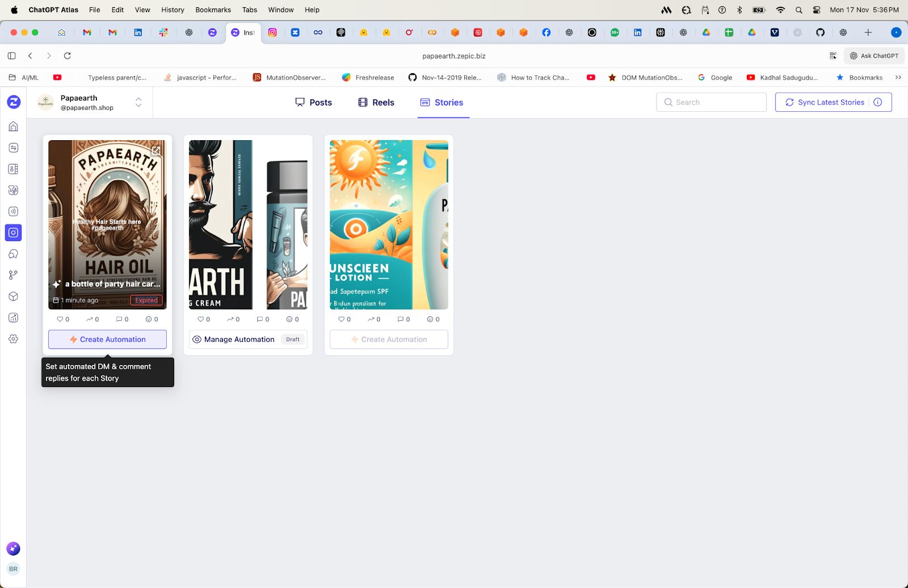The width and height of the screenshot is (908, 588).
Task: Create Automation for the sunscreen lotion story
Action: (x=389, y=339)
